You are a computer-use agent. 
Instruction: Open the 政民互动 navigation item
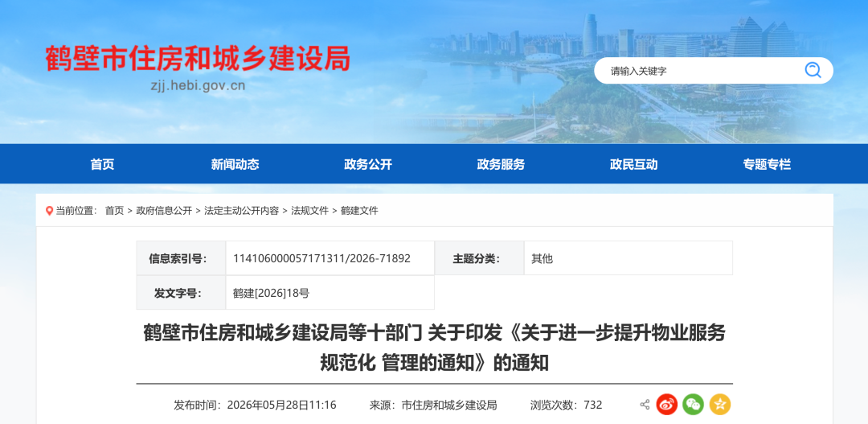click(634, 164)
